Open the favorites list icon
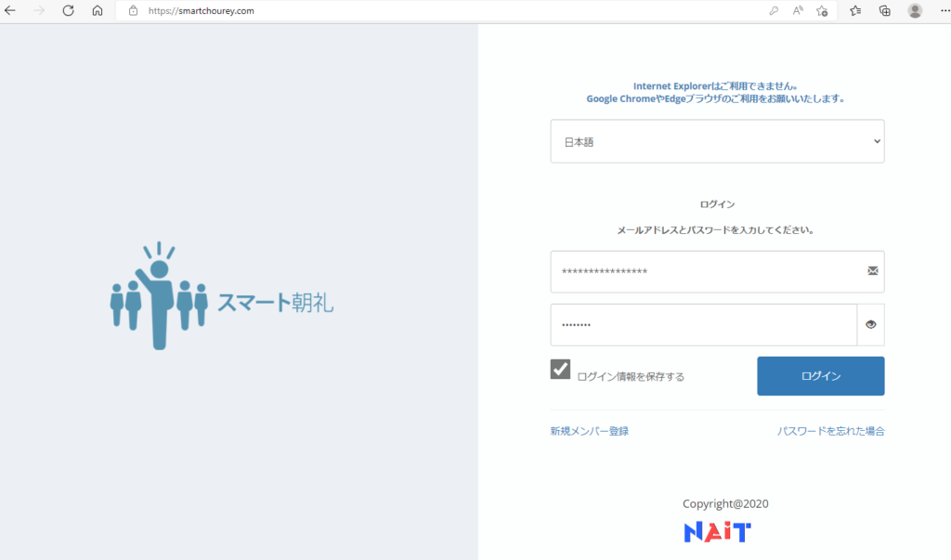The width and height of the screenshot is (951, 560). click(x=855, y=11)
